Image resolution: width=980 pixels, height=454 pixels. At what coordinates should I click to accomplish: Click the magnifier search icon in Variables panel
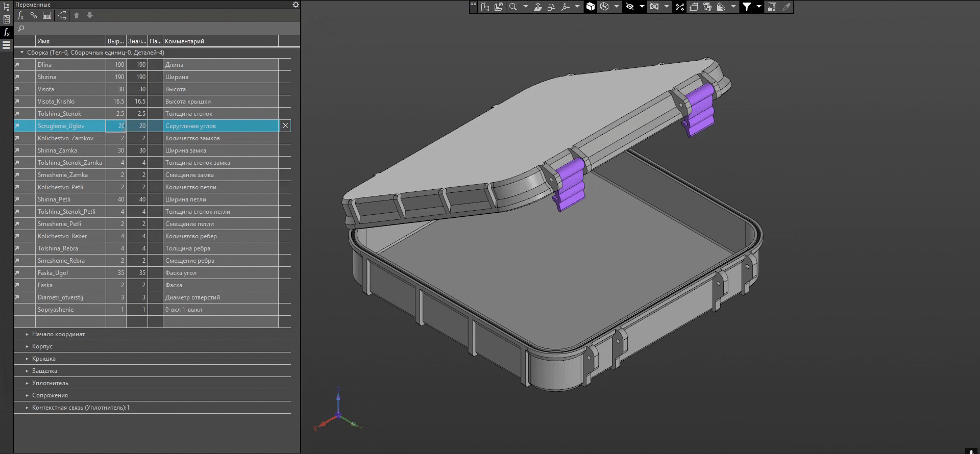[21, 29]
